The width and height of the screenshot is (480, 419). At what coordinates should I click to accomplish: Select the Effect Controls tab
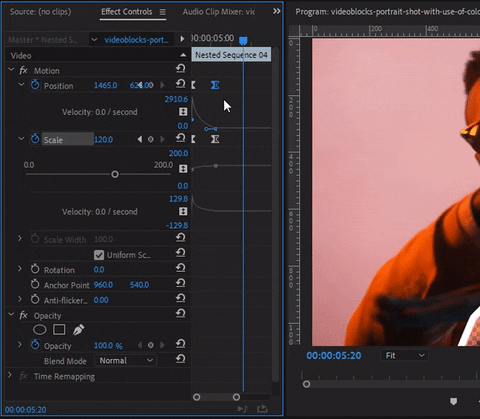(127, 12)
